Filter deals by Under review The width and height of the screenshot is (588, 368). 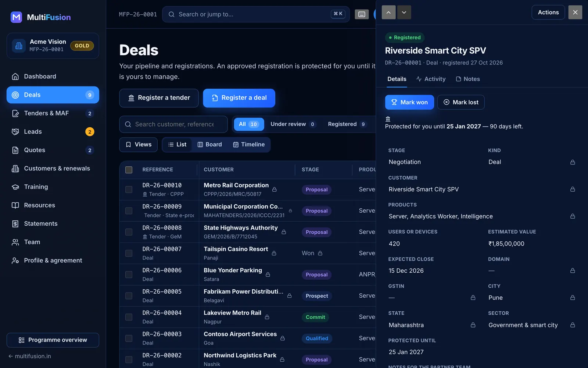293,124
